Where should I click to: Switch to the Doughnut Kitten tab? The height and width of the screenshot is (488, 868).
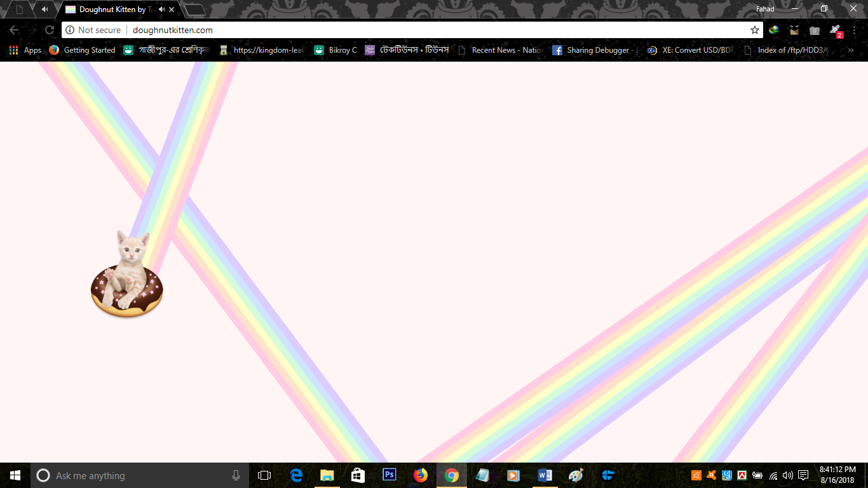click(119, 10)
